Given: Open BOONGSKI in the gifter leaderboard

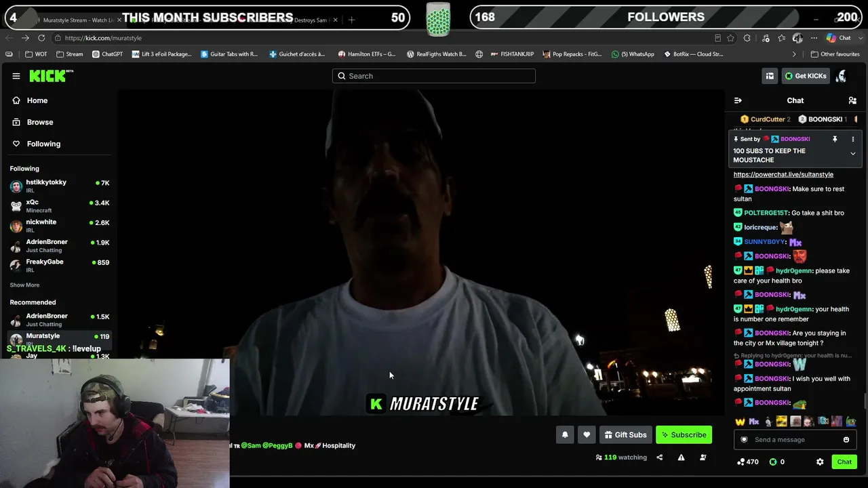Looking at the screenshot, I should (822, 119).
